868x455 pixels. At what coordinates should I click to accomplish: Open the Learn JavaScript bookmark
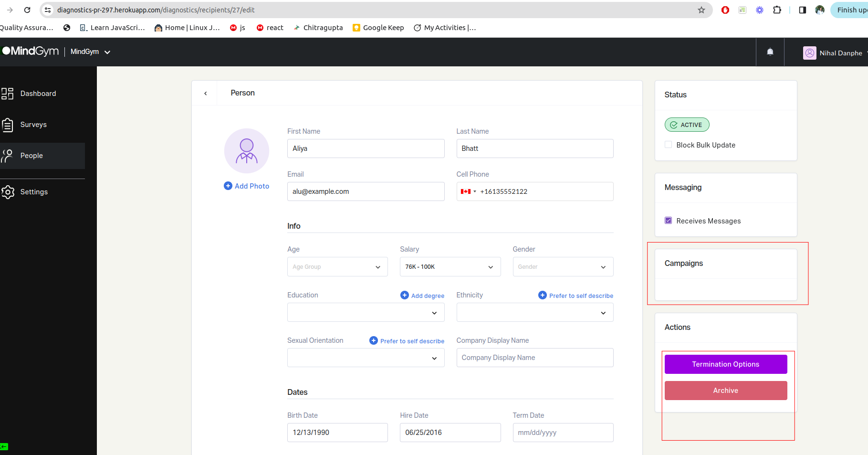click(x=112, y=28)
